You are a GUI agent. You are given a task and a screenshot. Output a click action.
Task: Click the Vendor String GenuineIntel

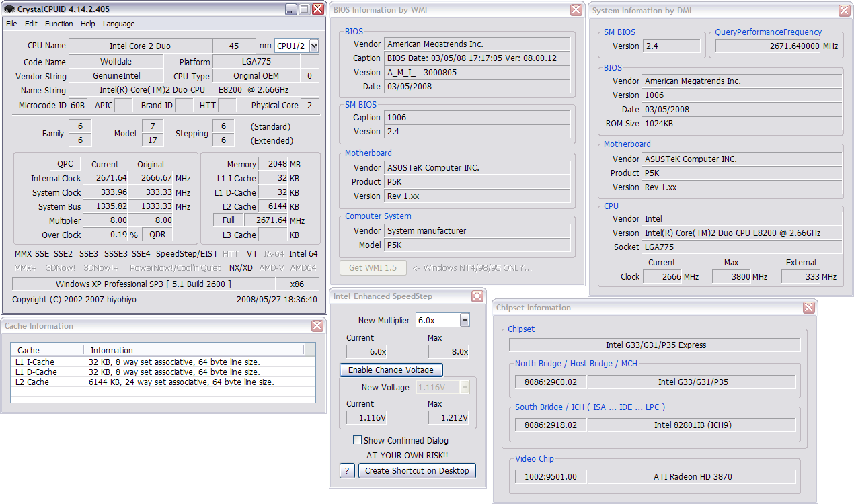(116, 76)
